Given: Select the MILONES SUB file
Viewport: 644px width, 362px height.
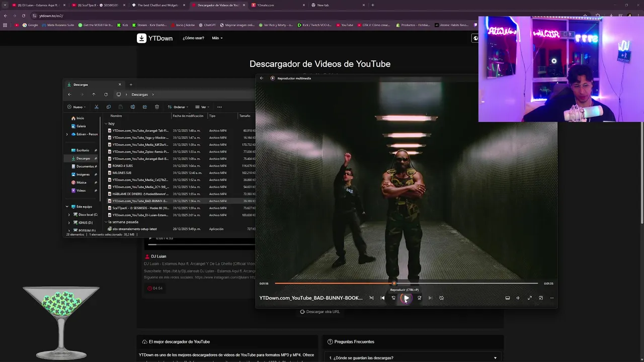Looking at the screenshot, I should point(122,173).
